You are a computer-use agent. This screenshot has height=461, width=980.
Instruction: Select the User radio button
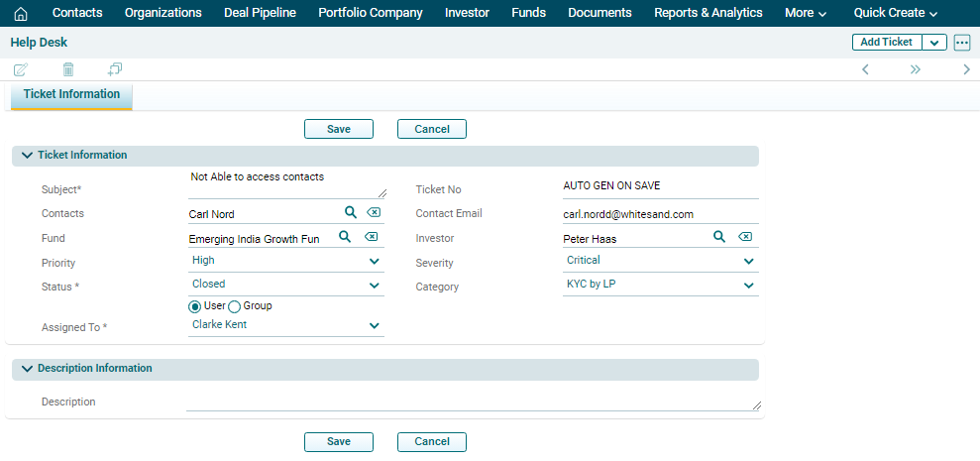point(195,306)
